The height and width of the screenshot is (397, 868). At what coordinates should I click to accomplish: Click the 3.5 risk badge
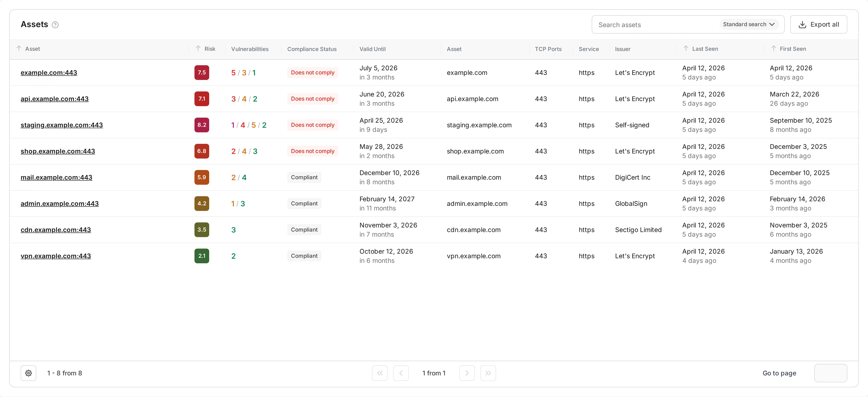(x=202, y=230)
